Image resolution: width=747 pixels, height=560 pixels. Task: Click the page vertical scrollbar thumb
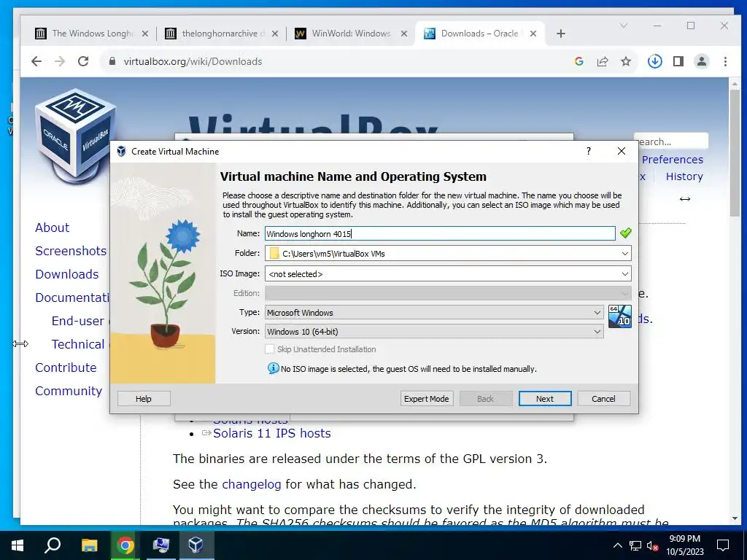734,152
